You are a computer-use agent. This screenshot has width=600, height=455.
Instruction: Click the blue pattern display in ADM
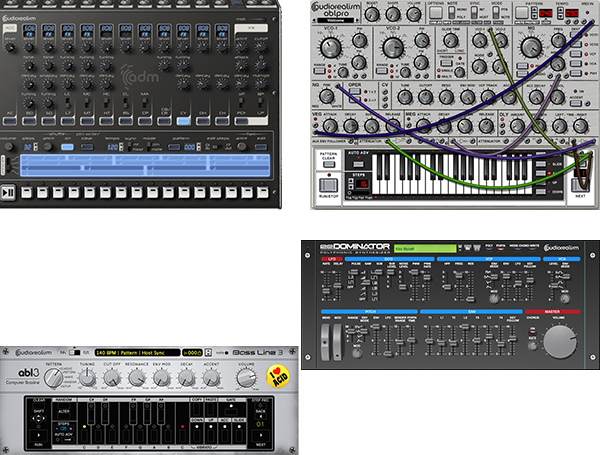coord(145,165)
